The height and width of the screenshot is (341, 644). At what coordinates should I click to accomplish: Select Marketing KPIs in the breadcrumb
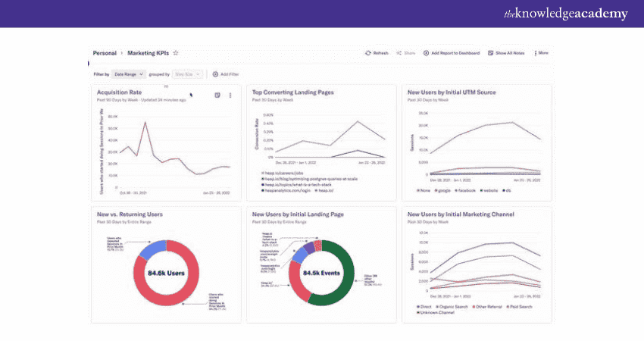148,53
